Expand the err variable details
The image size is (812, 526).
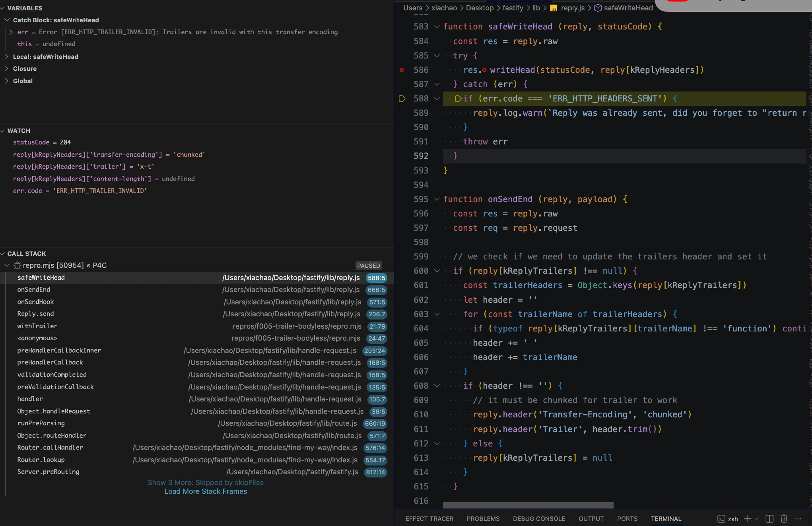[11, 32]
